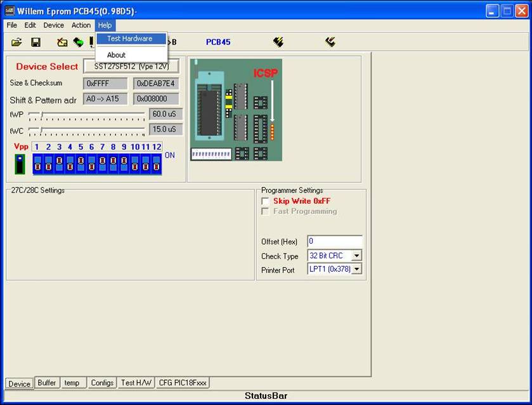Toggle DIP switch 1

click(37, 164)
